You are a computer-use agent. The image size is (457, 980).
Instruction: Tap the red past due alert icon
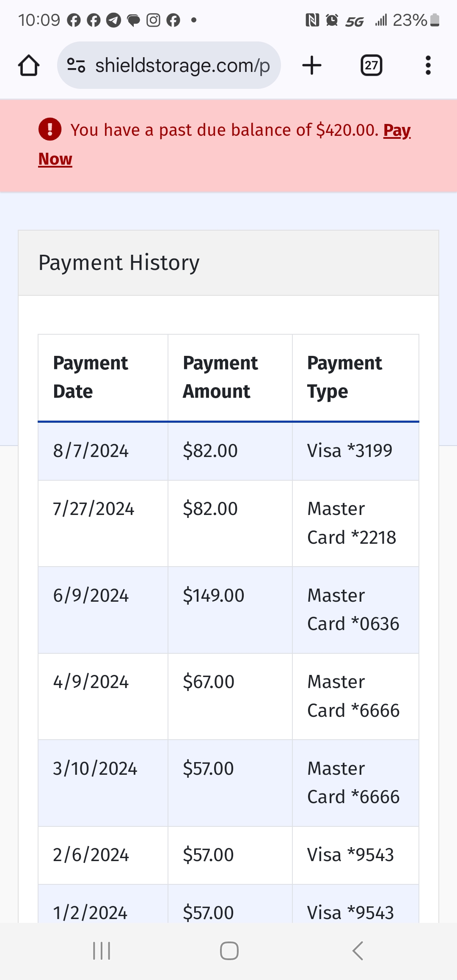click(x=50, y=129)
